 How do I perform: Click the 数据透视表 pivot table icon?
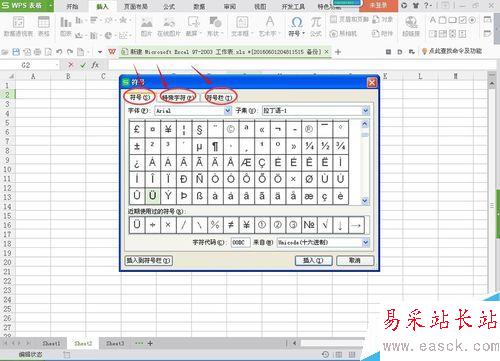(18, 23)
